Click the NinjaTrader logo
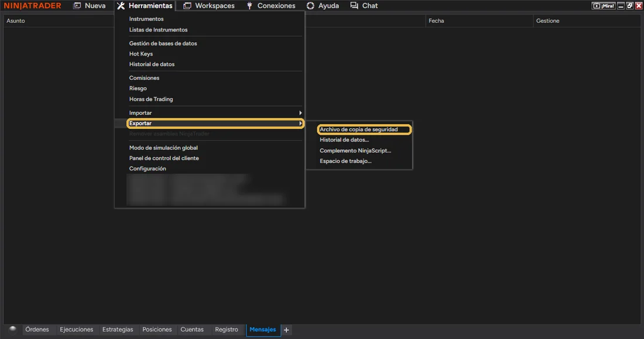 [32, 6]
